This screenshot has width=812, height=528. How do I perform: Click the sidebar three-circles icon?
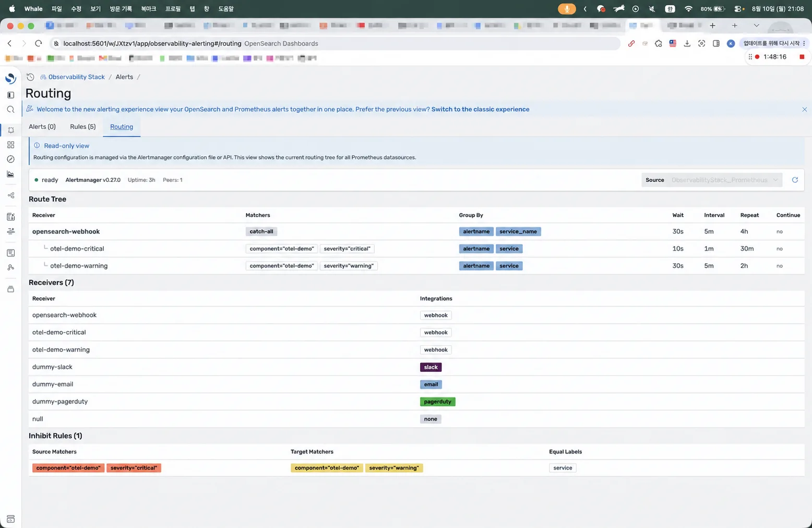10,267
